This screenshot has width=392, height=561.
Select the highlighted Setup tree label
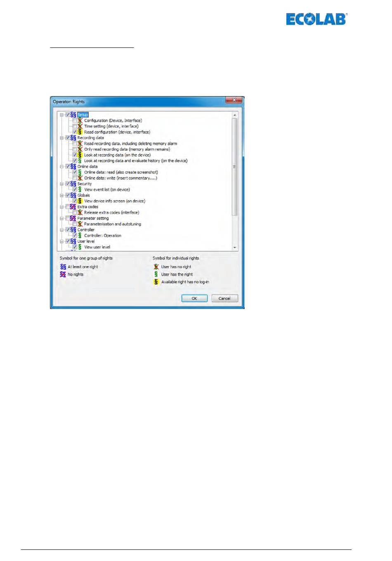coord(83,115)
